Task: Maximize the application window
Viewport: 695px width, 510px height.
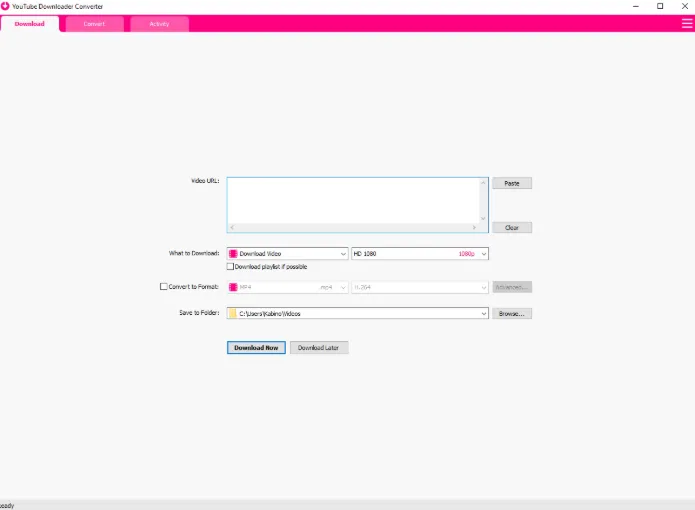Action: coord(660,6)
